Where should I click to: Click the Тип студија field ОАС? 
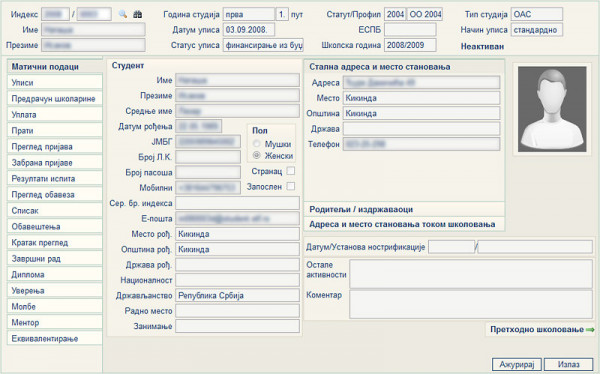537,15
